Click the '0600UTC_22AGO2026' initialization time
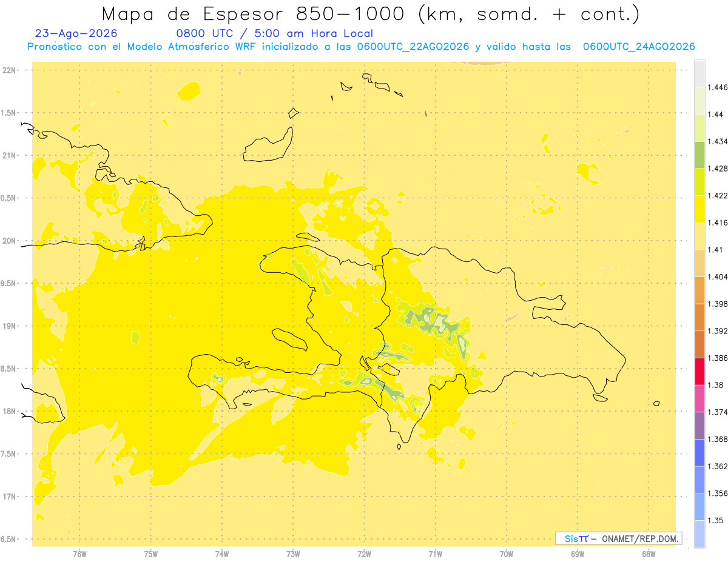The image size is (728, 562). 413,47
